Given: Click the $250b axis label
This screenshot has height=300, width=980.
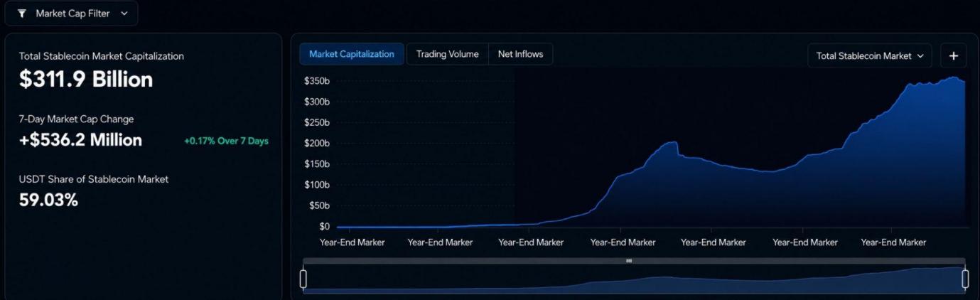Looking at the screenshot, I should 317,122.
